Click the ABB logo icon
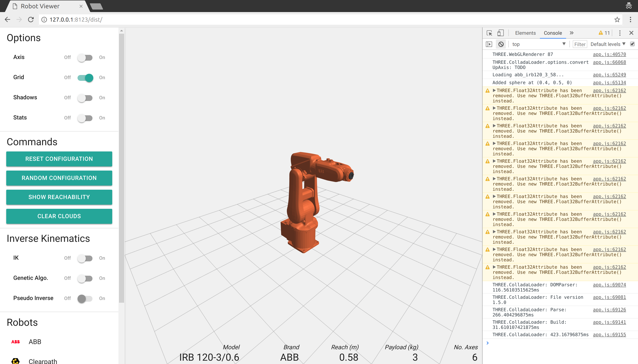The height and width of the screenshot is (364, 638). 16,342
